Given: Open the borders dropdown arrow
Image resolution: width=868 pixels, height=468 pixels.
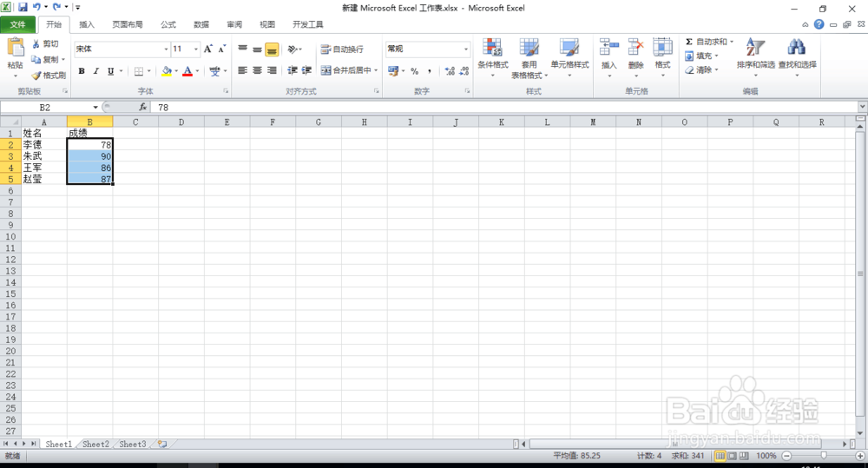Looking at the screenshot, I should pos(148,71).
